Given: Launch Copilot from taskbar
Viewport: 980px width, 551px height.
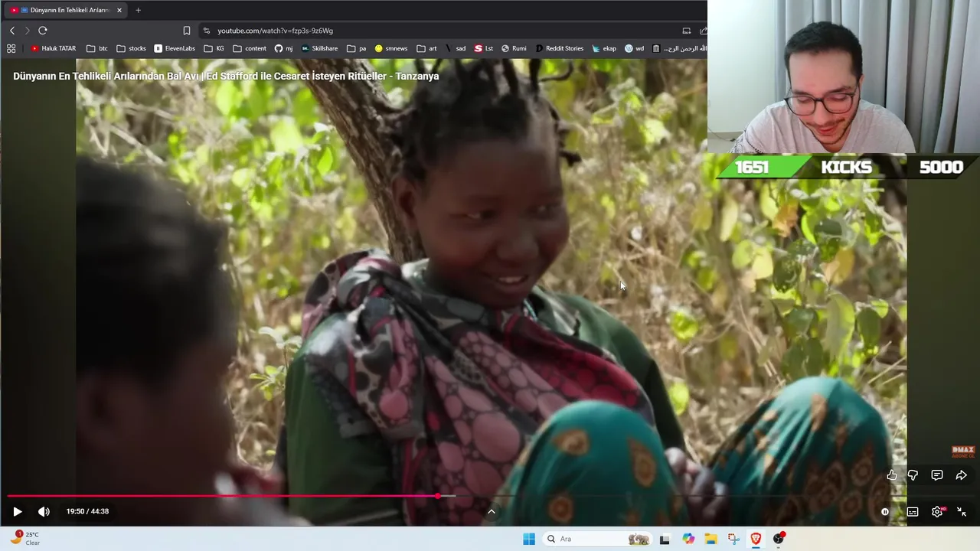Looking at the screenshot, I should 688,539.
